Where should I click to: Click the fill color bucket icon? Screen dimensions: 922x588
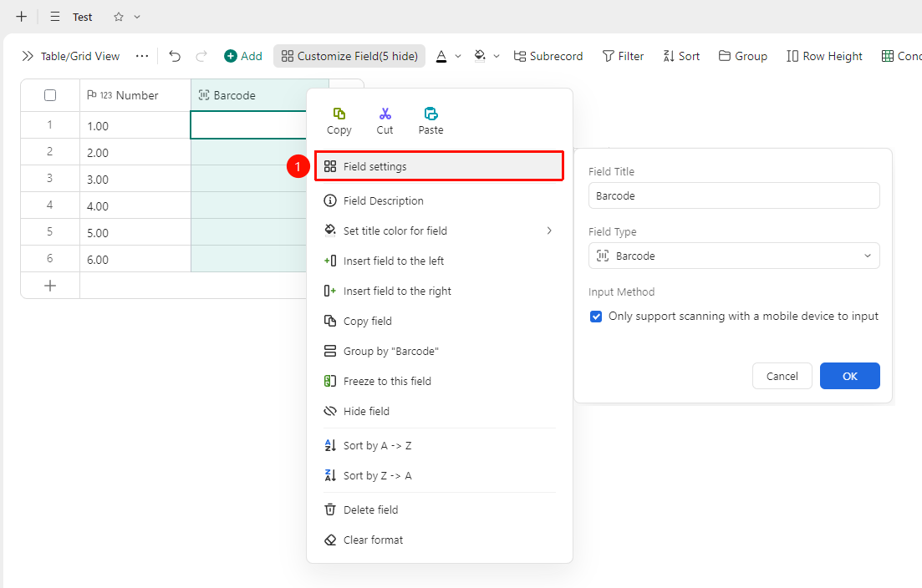(480, 56)
